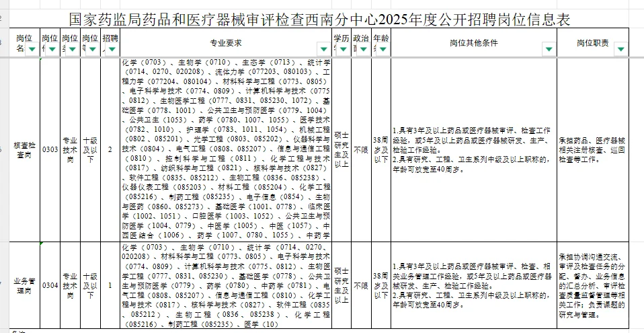The height and width of the screenshot is (333, 644).
Task: Select duties cell 承担药品、医疗器械相关注册核查
Action: (593, 150)
